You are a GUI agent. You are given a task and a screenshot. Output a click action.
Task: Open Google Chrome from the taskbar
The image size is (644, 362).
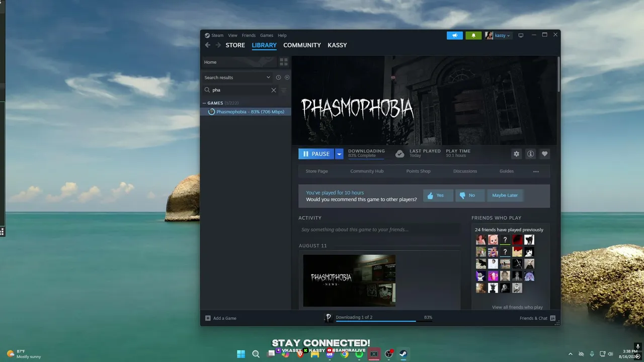coord(345,354)
